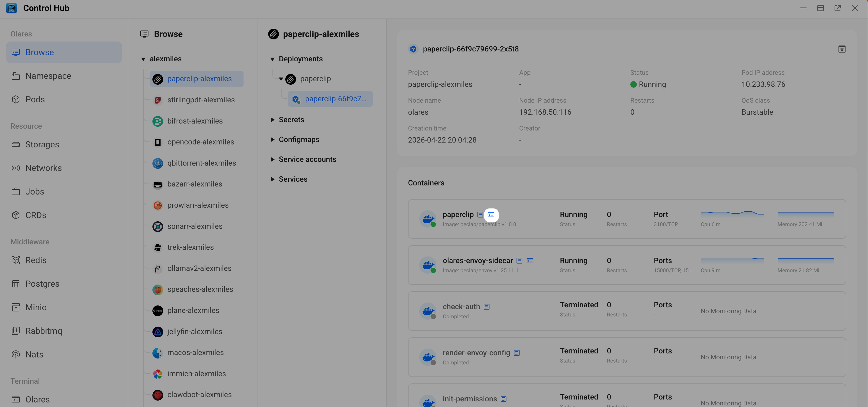Open terminal for the paperclip container
This screenshot has height=407, width=868.
(x=491, y=215)
